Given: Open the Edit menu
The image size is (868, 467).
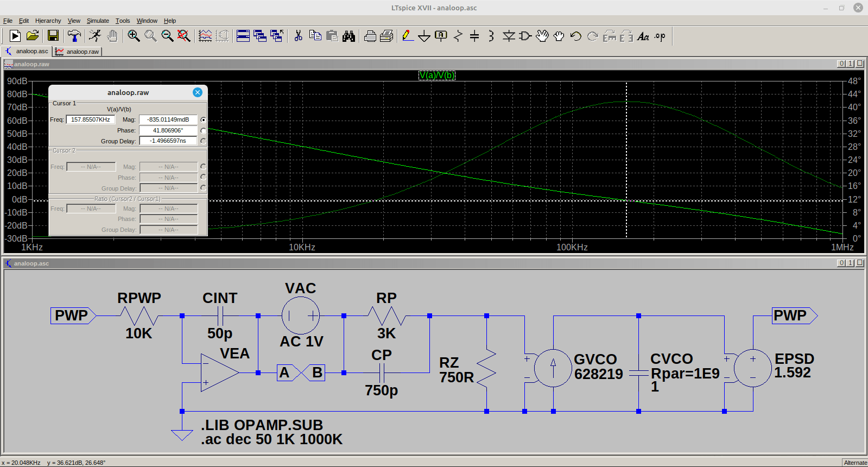Looking at the screenshot, I should (24, 21).
